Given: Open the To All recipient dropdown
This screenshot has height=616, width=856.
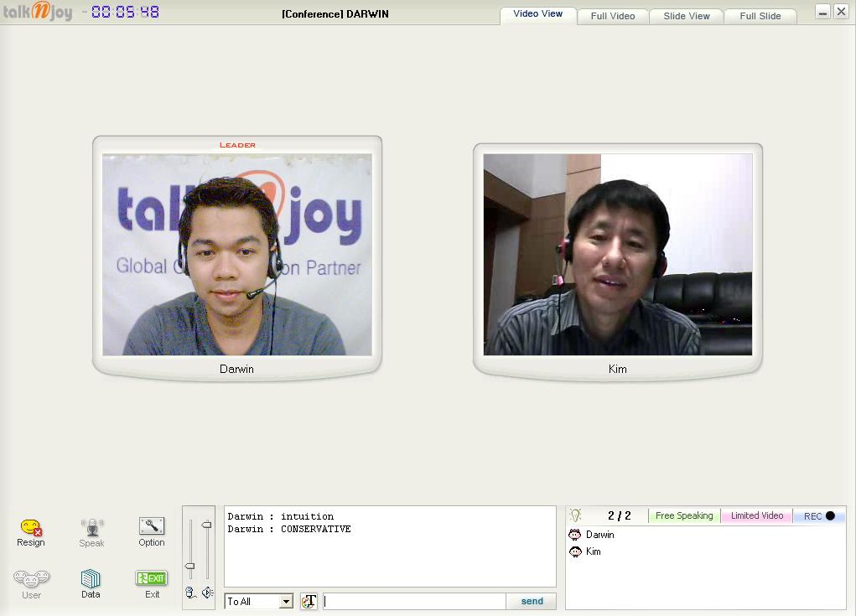Looking at the screenshot, I should (259, 601).
